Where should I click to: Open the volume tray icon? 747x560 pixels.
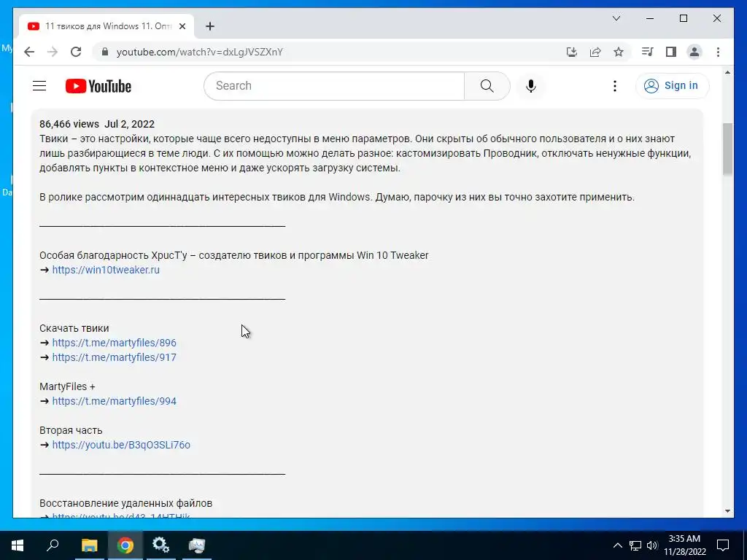click(652, 545)
